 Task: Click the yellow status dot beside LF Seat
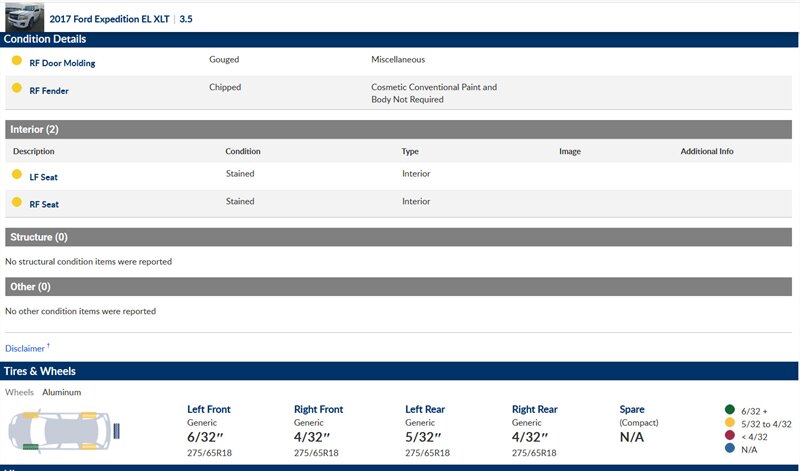(16, 175)
